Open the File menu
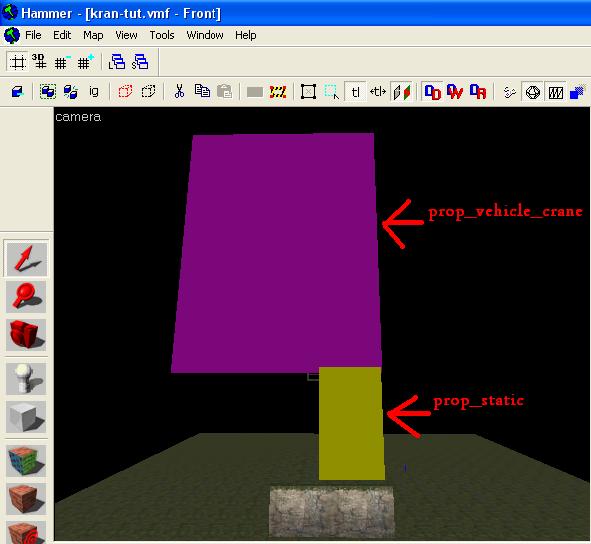Viewport: 591px width, 544px height. click(x=33, y=35)
